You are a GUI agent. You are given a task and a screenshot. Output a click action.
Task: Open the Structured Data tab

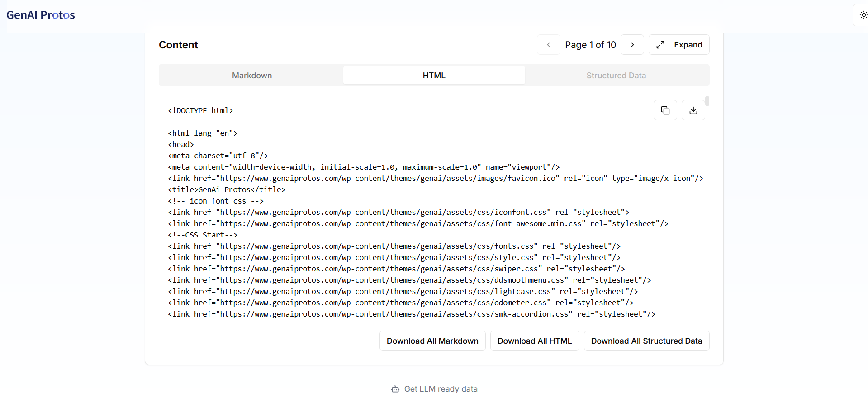pyautogui.click(x=616, y=76)
